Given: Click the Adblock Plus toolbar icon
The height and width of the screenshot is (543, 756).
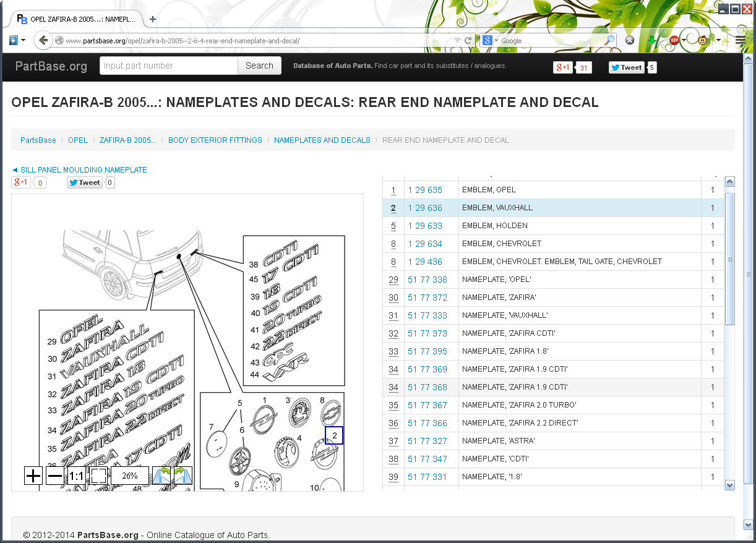Looking at the screenshot, I should tap(674, 40).
